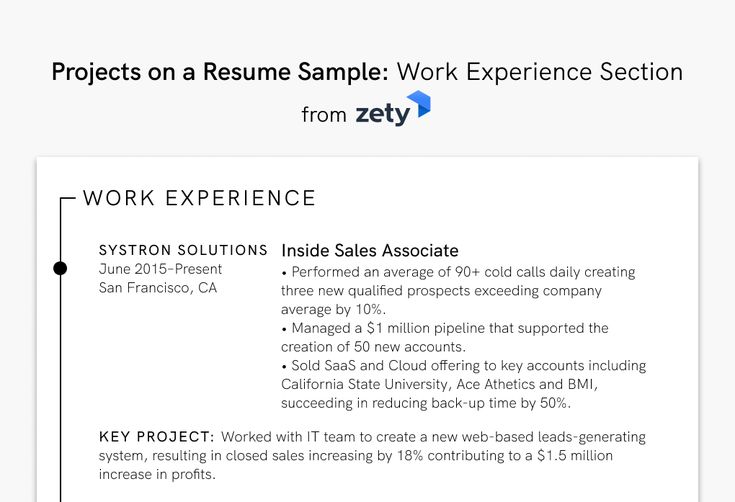Click the bullet about 90+ cold calls
The width and height of the screenshot is (735, 502).
click(x=458, y=291)
